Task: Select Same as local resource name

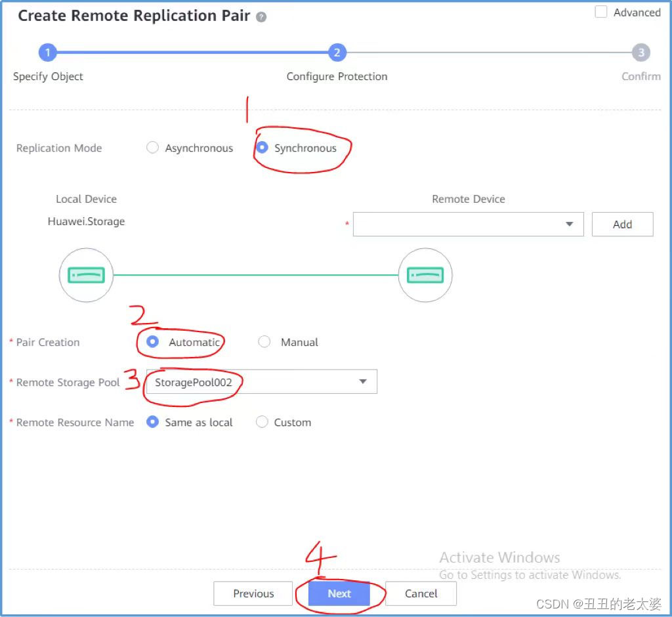Action: pyautogui.click(x=152, y=422)
